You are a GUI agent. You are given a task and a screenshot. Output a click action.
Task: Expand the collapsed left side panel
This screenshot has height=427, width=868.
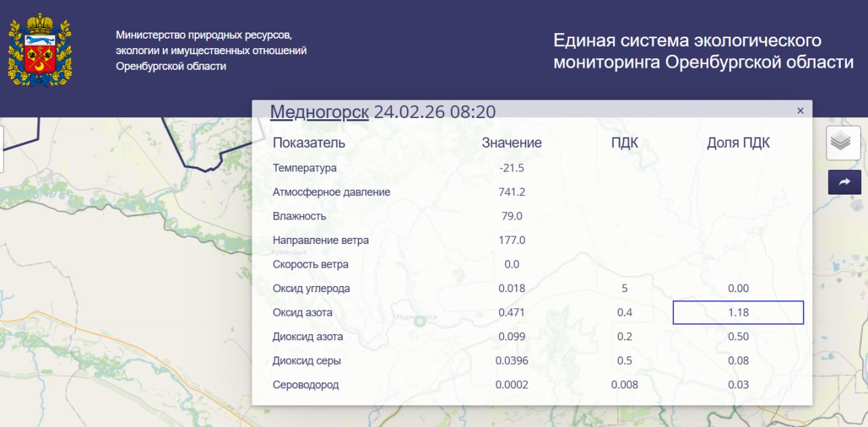2,148
